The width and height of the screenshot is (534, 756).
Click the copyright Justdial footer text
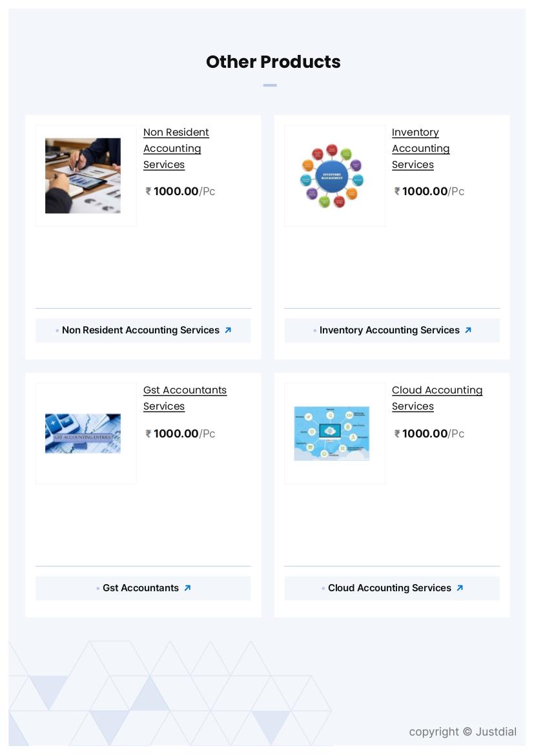click(463, 731)
